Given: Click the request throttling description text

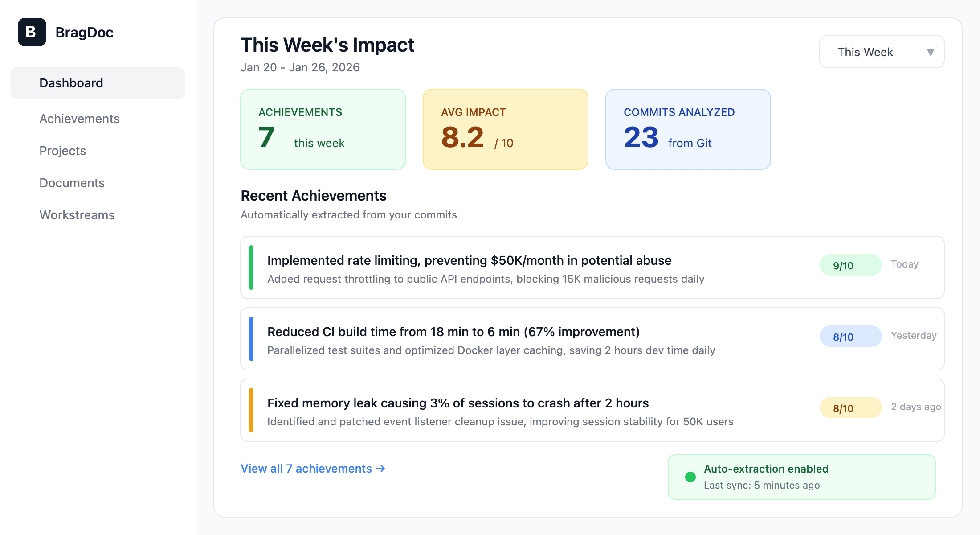Looking at the screenshot, I should [x=486, y=279].
